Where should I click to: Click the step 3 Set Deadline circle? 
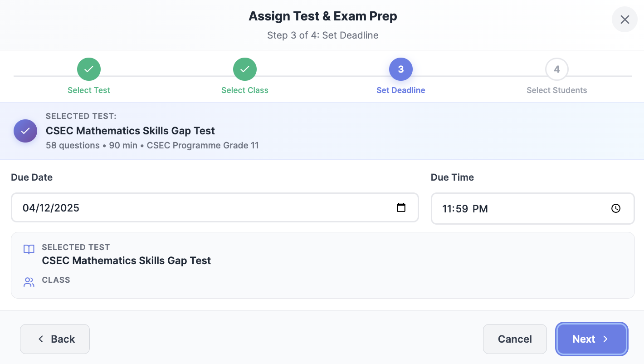click(x=401, y=69)
